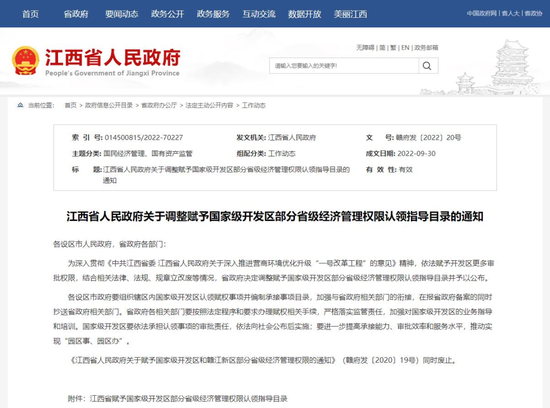Focus the keyword search input field
Viewport: 550px width, 408px height.
coord(344,66)
